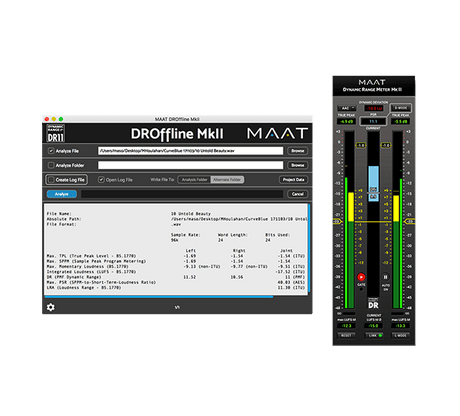
Task: Maximize DROffline with the green button
Action: 61,119
